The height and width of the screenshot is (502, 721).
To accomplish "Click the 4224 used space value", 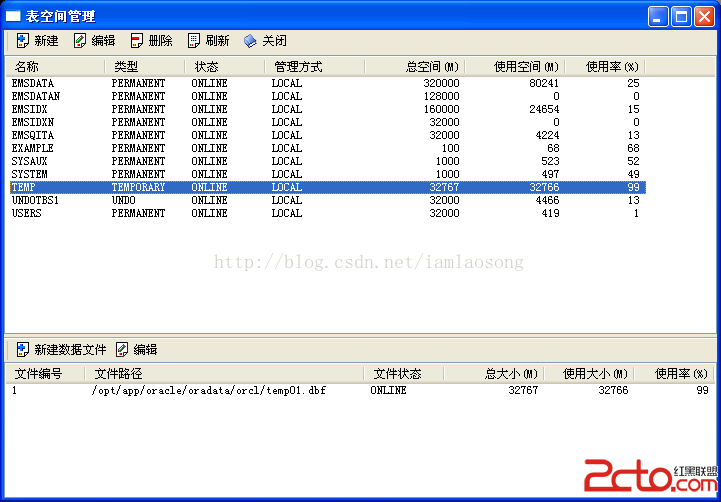I will click(x=548, y=135).
